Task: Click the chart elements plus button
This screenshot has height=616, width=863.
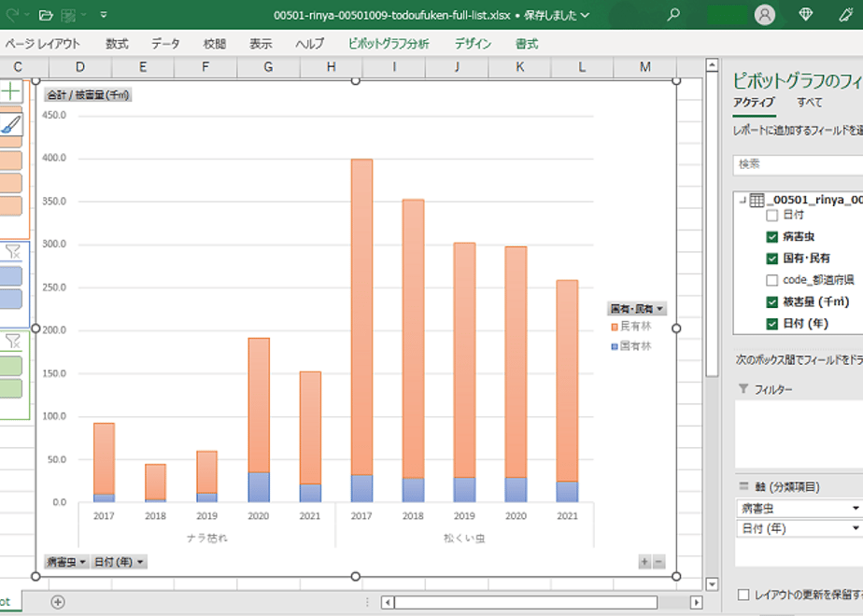Action: 10,91
